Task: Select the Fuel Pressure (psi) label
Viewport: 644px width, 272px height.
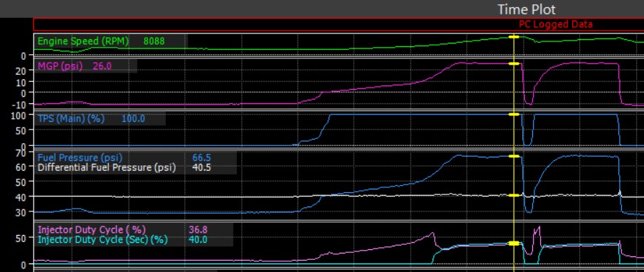Action: [x=80, y=158]
